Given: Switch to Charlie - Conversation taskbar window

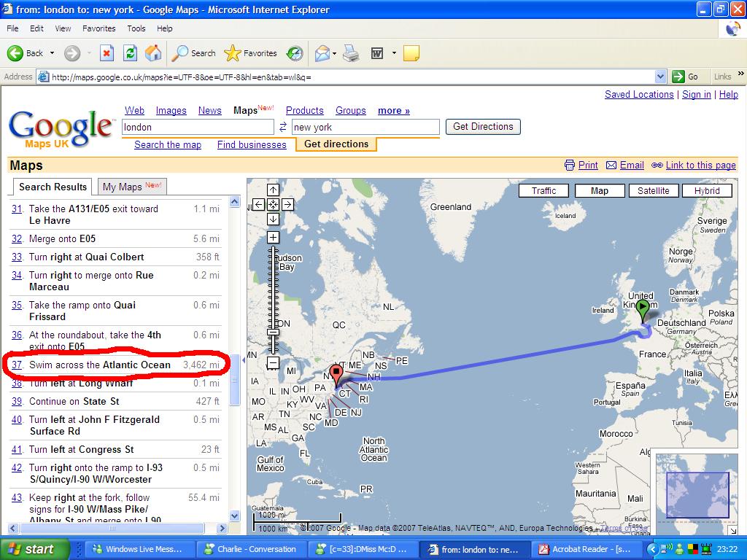Looking at the screenshot, I should click(251, 549).
